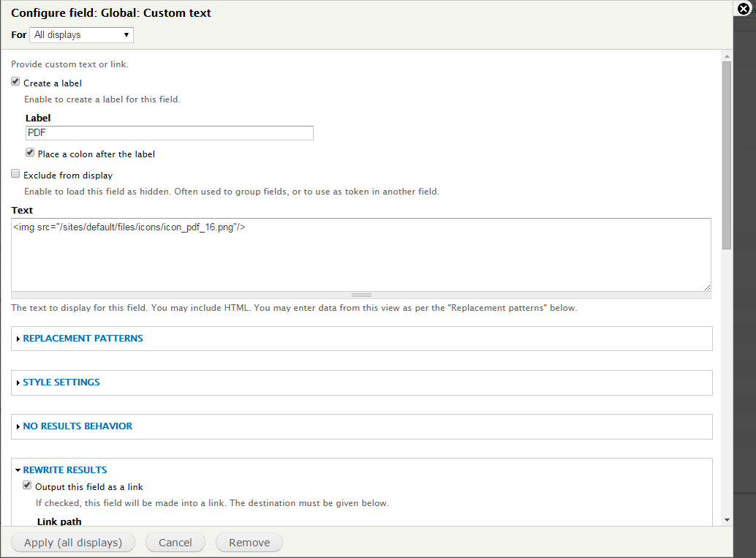Click the vertical scrollbar thumb
This screenshot has width=756, height=558.
point(727,155)
